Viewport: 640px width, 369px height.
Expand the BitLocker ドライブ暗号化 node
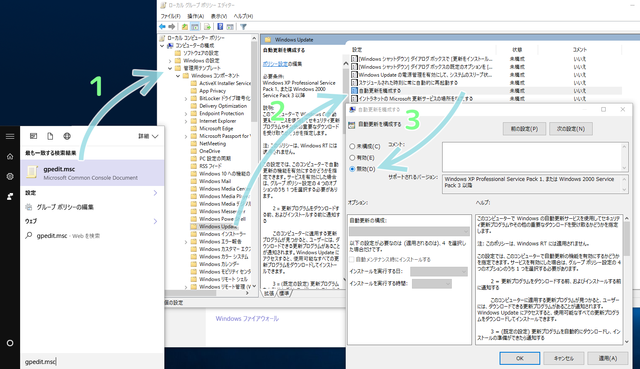click(x=186, y=98)
